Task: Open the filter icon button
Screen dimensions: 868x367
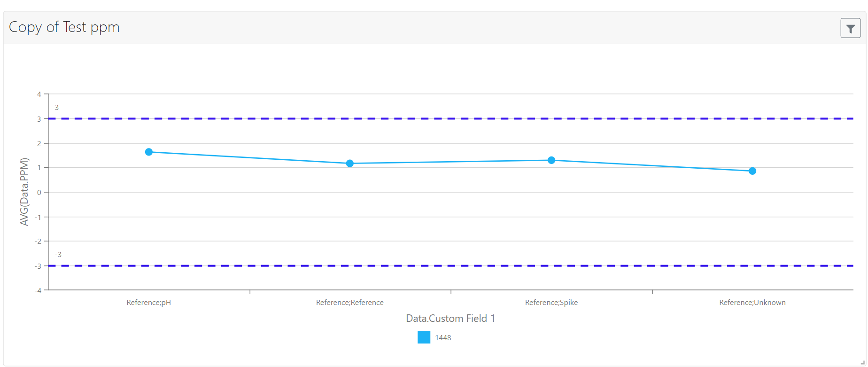Action: [850, 28]
